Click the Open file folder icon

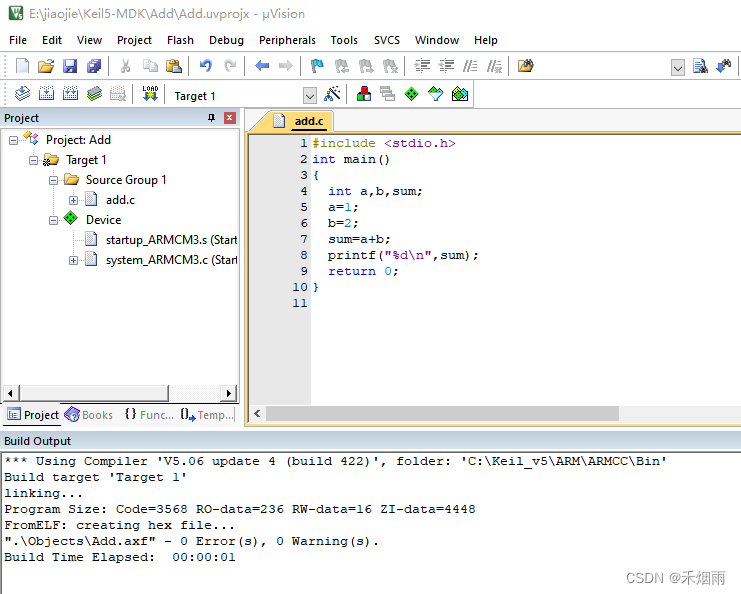coord(45,66)
